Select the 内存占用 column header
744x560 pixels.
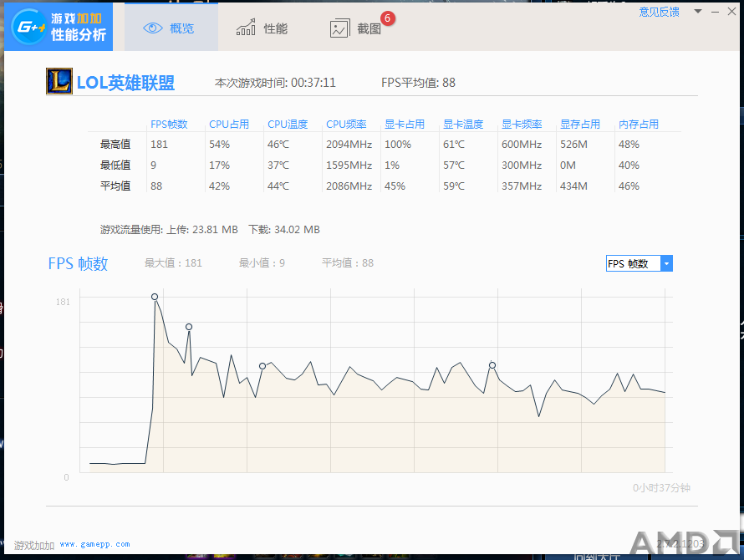(x=639, y=125)
